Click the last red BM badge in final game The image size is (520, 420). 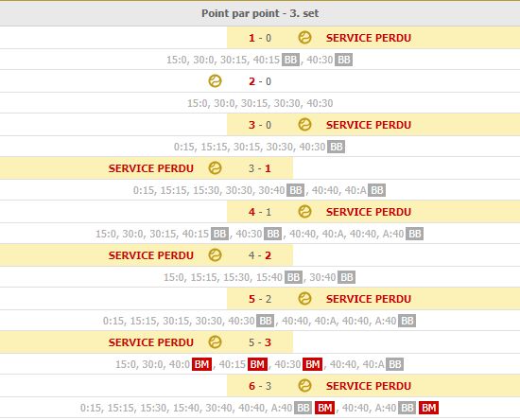[x=429, y=408]
